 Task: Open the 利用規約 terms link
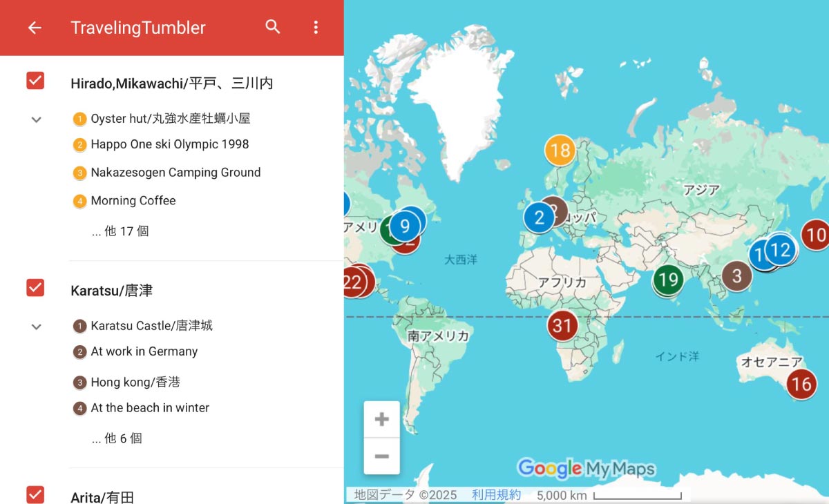[x=497, y=495]
